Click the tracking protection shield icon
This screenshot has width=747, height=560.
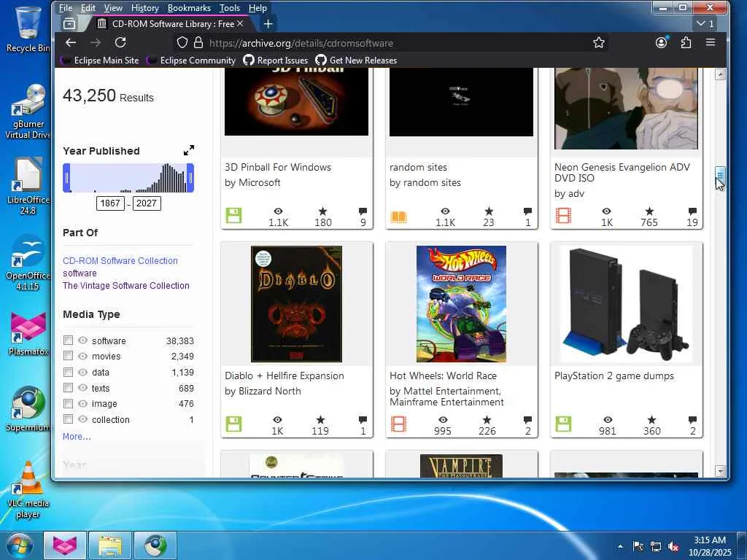(182, 43)
